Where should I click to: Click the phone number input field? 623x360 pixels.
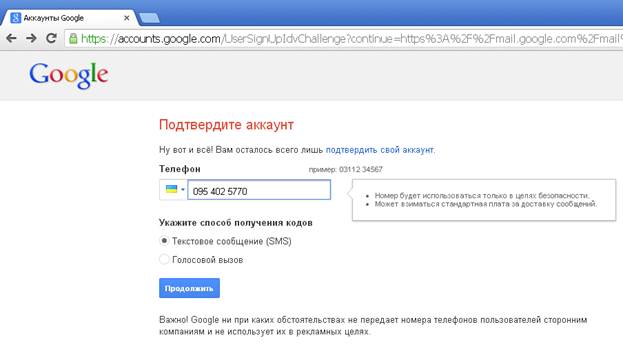click(259, 190)
